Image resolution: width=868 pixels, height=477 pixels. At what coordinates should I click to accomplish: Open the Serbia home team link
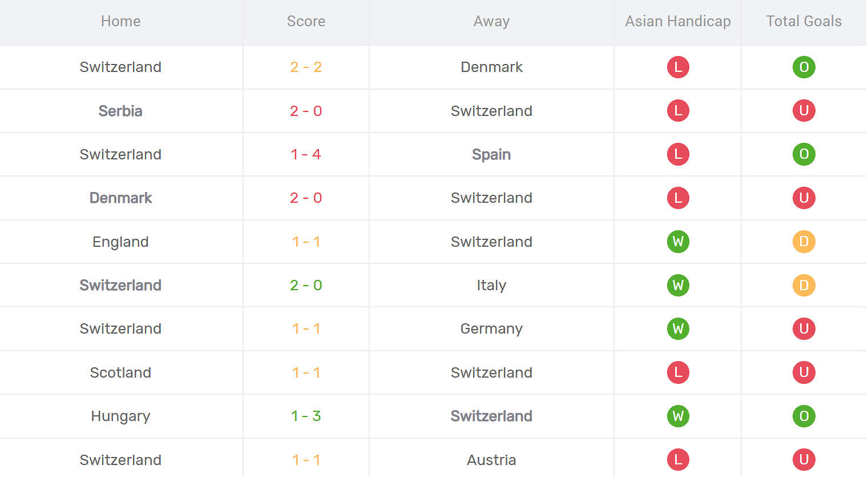coord(120,111)
